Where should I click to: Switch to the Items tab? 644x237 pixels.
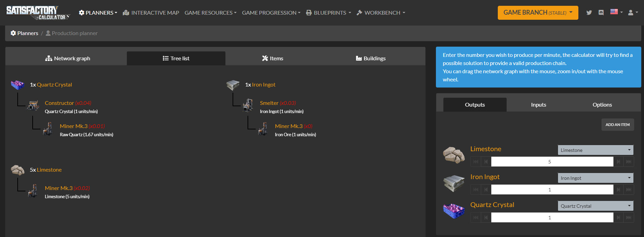click(x=273, y=58)
